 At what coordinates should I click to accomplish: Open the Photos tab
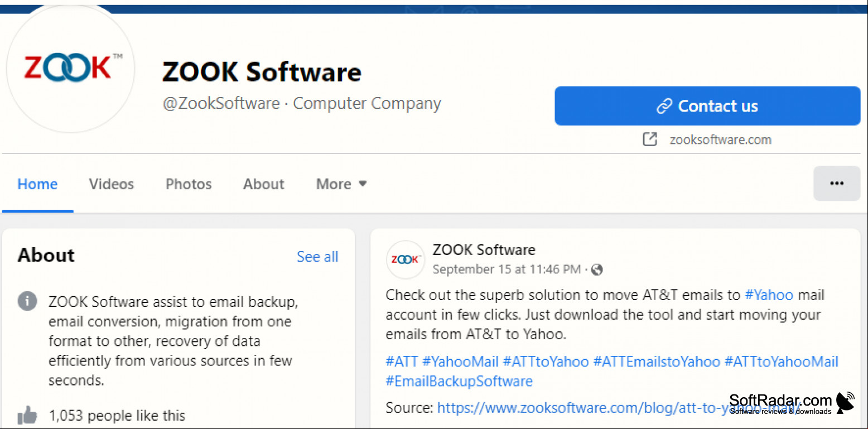click(x=189, y=184)
